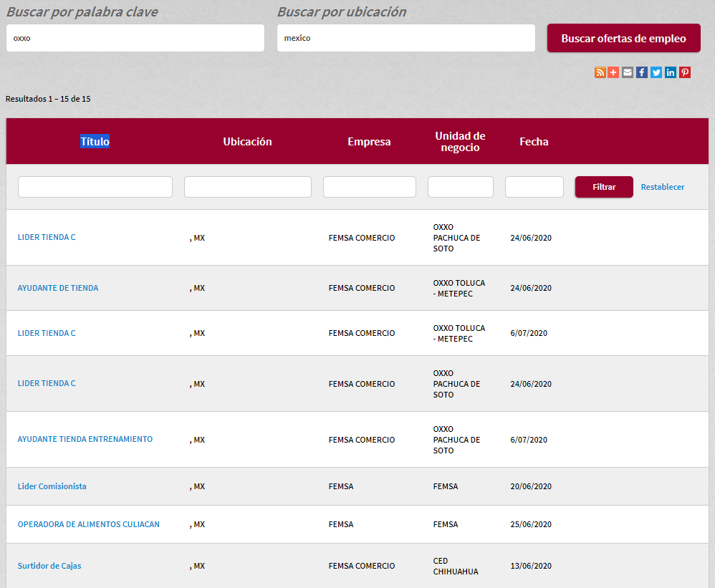Image resolution: width=715 pixels, height=588 pixels.
Task: Open Lider Comisionista job link
Action: [x=52, y=486]
